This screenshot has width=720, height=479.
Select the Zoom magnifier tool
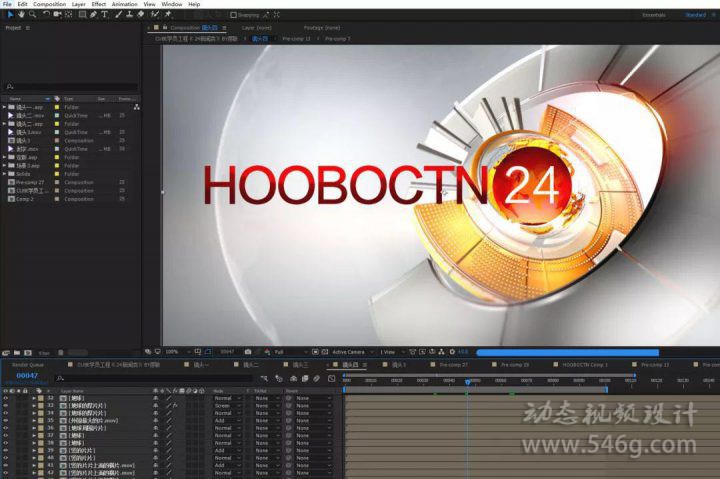point(32,15)
